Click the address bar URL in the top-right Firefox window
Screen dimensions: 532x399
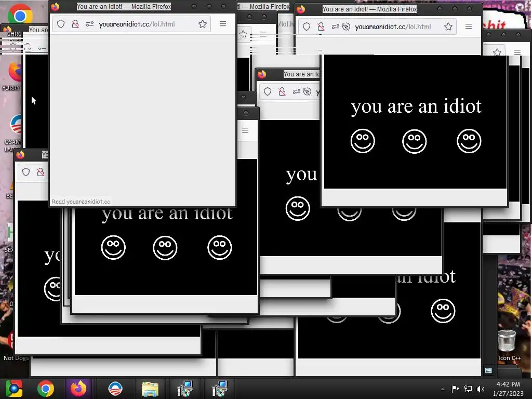tap(393, 27)
